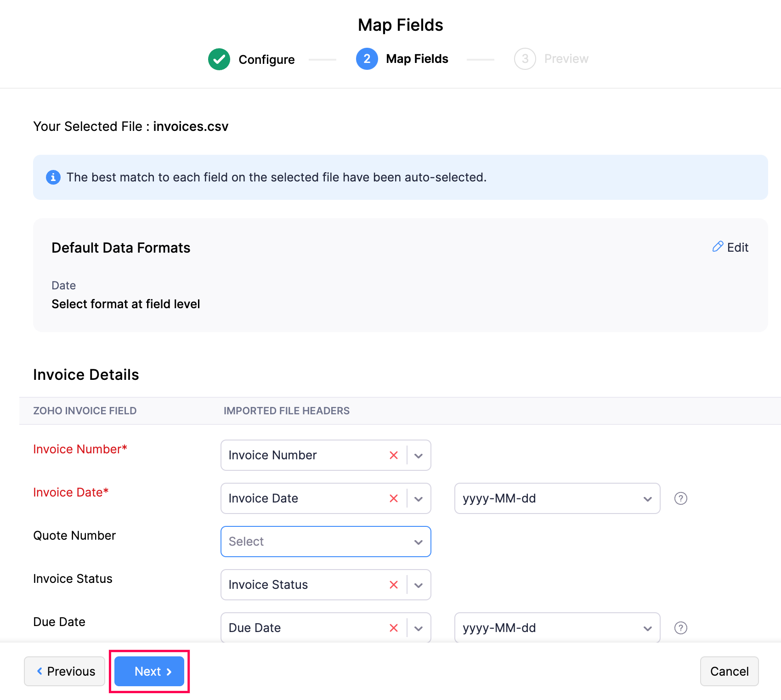Click the info icon in the auto-selected banner
This screenshot has height=700, width=781.
[53, 177]
